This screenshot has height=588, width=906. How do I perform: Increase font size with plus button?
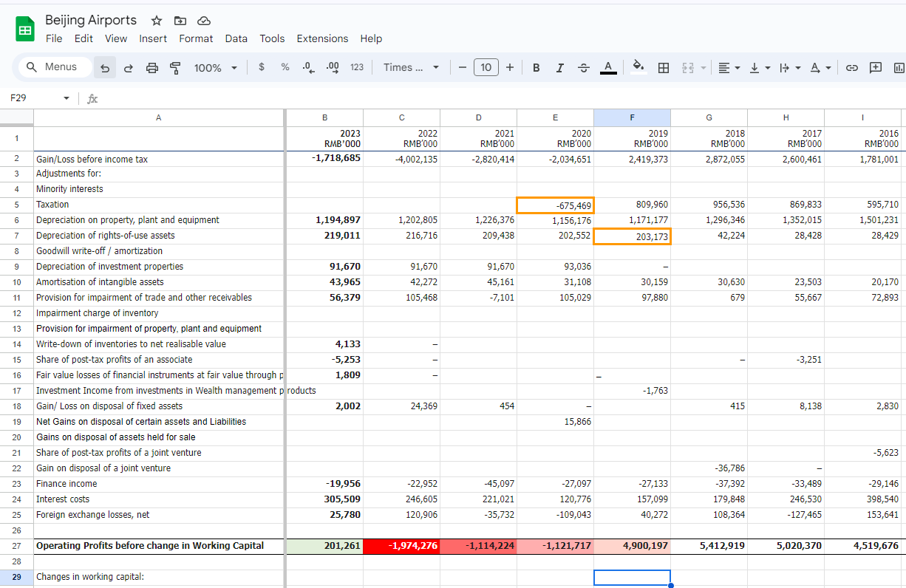point(510,67)
